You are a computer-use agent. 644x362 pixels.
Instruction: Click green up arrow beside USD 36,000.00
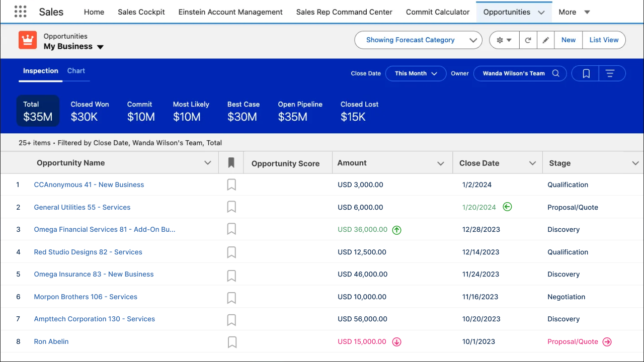coord(396,230)
